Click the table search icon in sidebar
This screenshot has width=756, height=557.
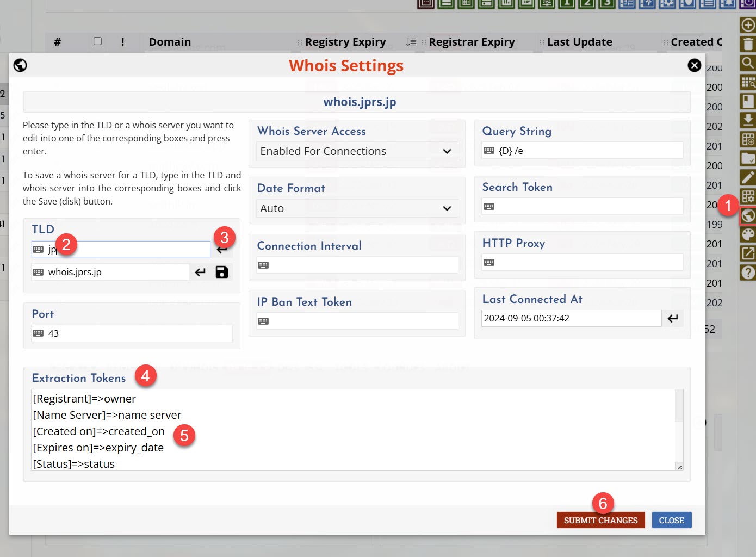pos(748,82)
